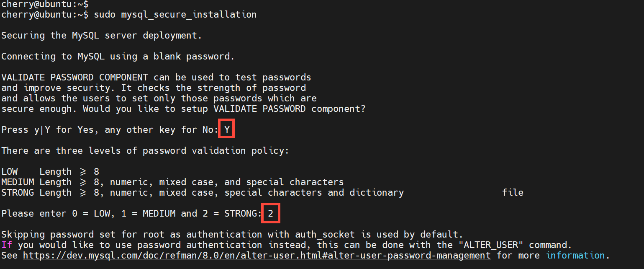644x269 pixels.
Task: Open the dev.mysql.com alter-user documentation link
Action: tap(257, 256)
